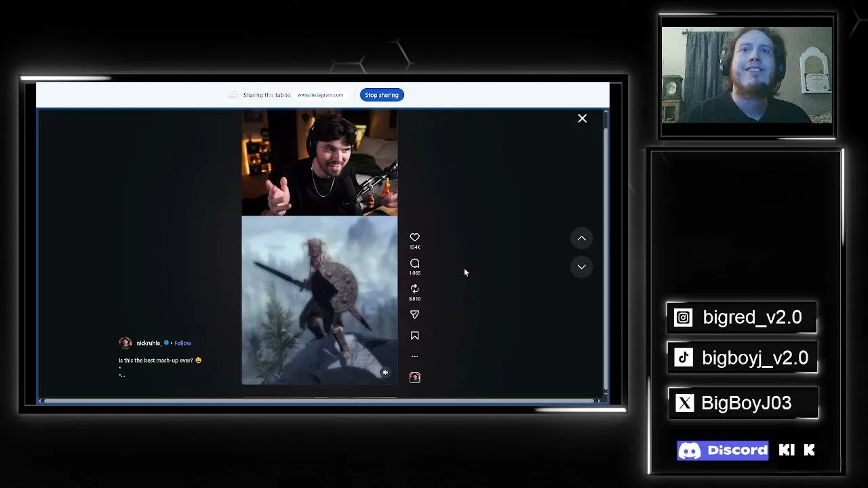
Task: Close the reel viewer with the X
Action: (x=582, y=119)
